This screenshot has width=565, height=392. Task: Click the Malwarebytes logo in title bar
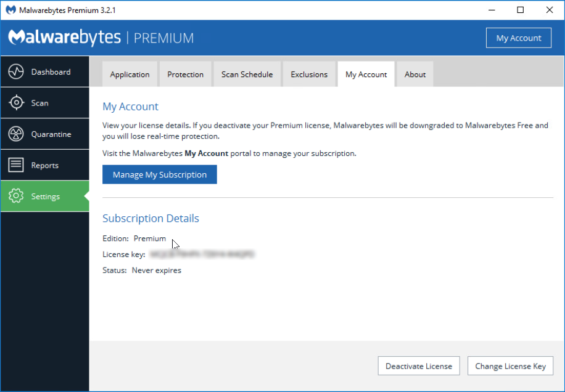(10, 10)
